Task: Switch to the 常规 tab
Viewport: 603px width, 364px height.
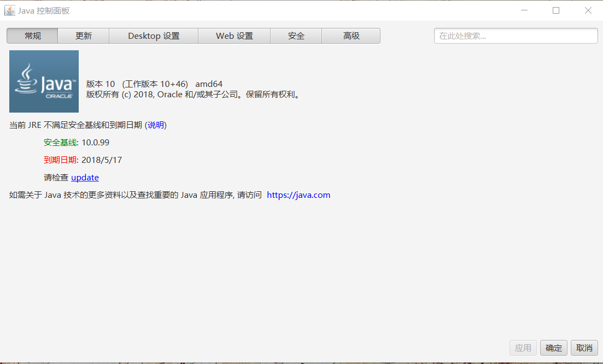Action: (32, 36)
